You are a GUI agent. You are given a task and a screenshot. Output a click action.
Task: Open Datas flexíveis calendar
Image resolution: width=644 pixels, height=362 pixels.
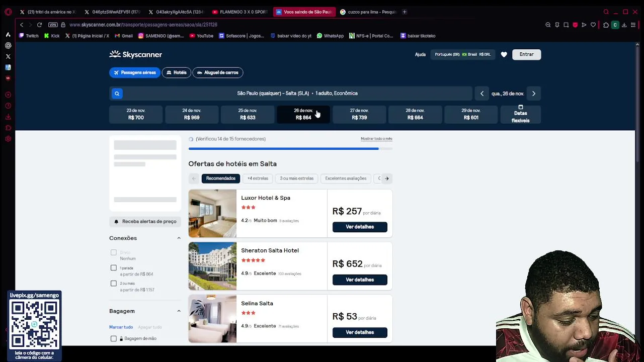[520, 114]
